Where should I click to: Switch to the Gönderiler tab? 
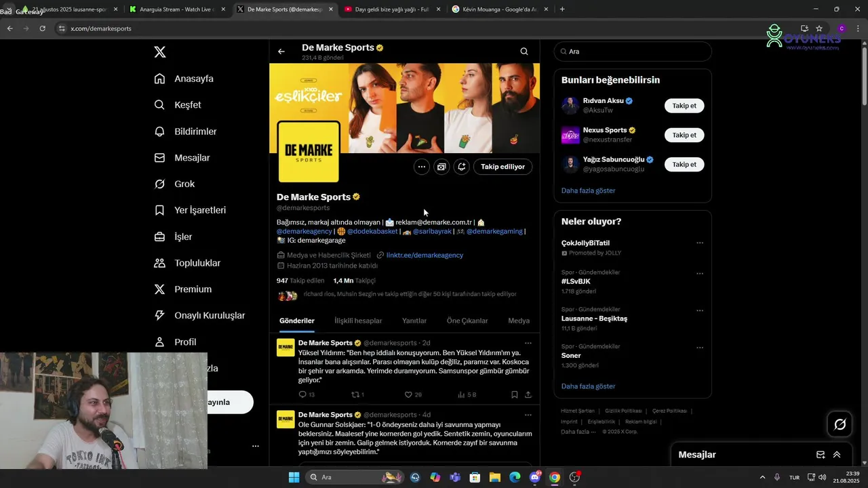[297, 321]
